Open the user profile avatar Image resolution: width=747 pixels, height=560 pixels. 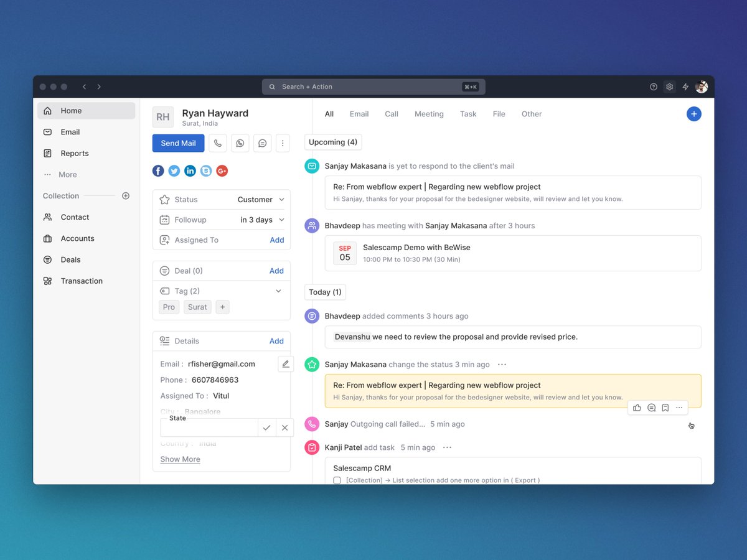tap(702, 87)
